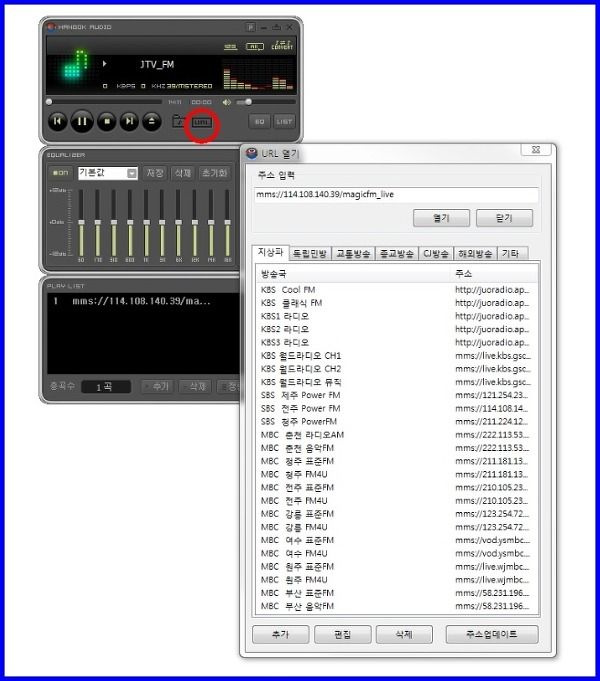Mute sound with the speaker icon
600x681 pixels.
[226, 102]
